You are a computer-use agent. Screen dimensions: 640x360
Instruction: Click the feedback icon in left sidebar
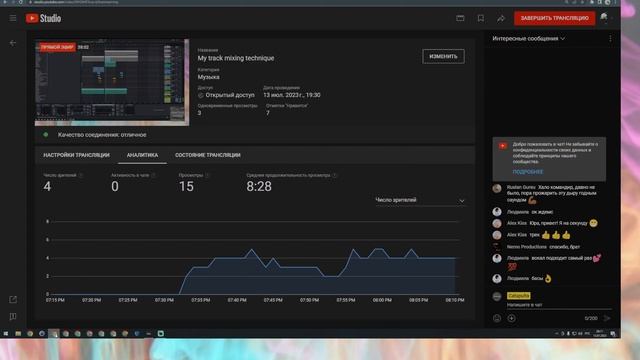click(x=13, y=317)
